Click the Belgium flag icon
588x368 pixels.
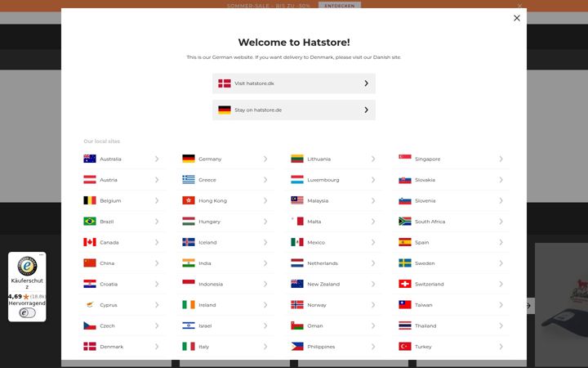pyautogui.click(x=90, y=200)
